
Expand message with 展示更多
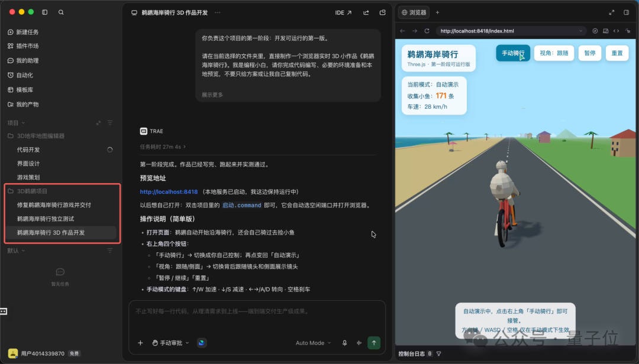[x=212, y=95]
